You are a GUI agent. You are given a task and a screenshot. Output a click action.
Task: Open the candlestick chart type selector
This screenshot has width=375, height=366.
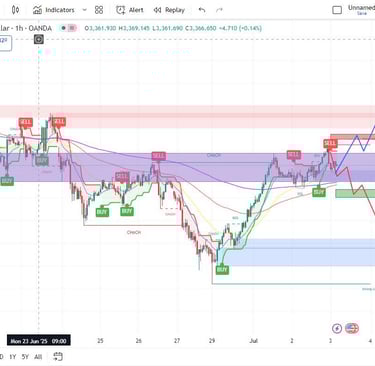tap(15, 10)
